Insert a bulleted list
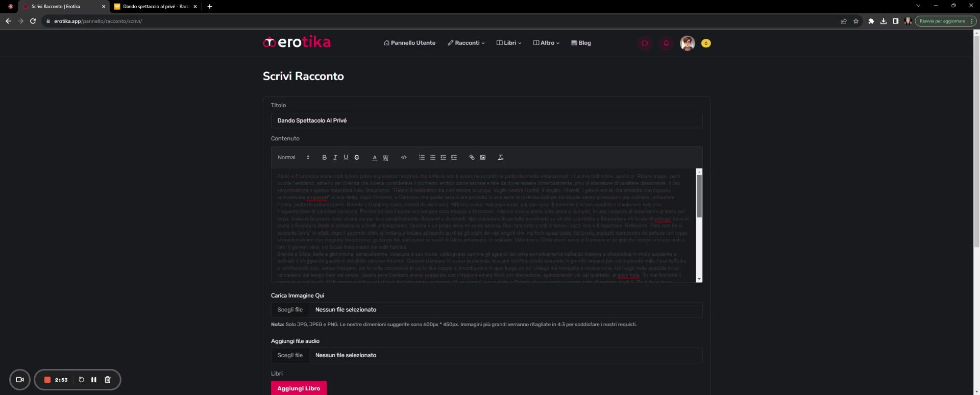Viewport: 980px width, 395px height. click(432, 158)
